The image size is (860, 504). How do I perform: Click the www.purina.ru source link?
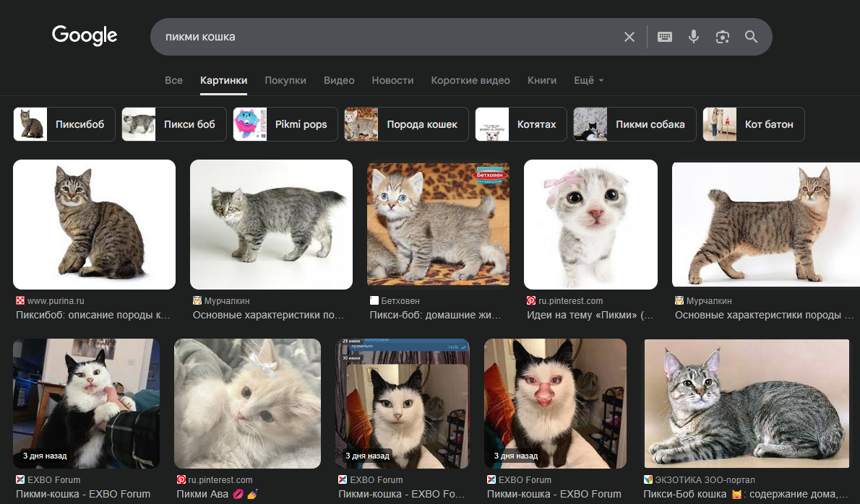(56, 301)
